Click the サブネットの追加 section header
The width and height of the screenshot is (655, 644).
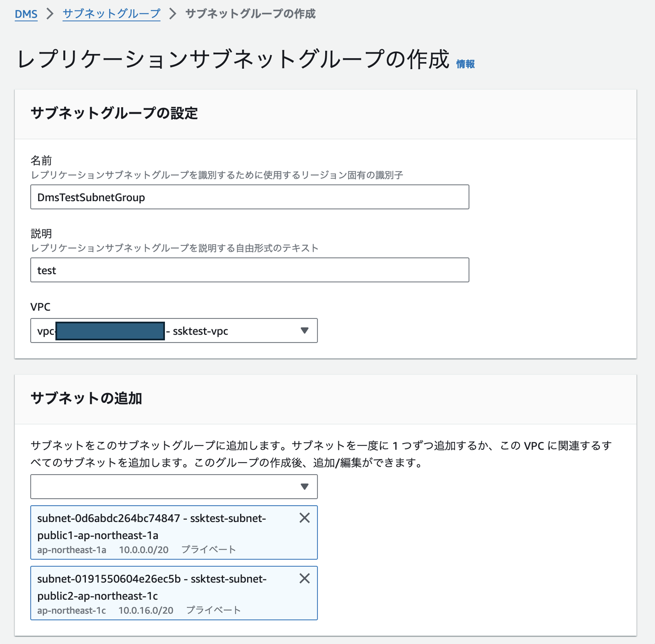(86, 398)
